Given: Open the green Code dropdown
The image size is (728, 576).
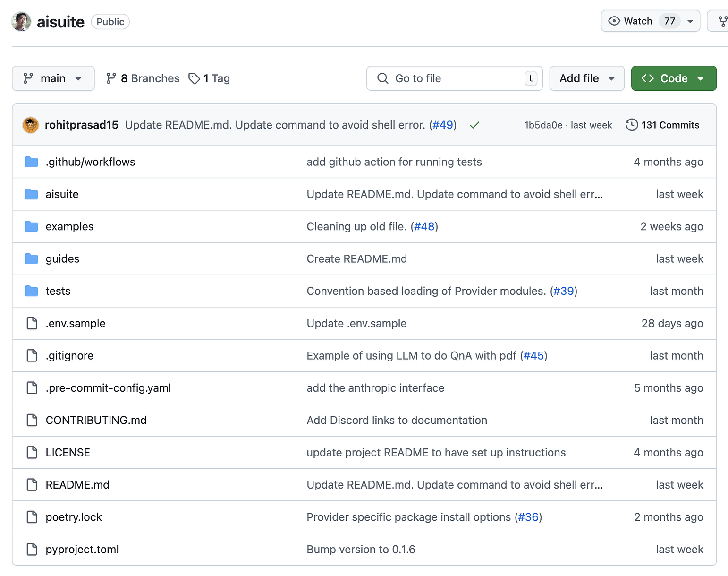Looking at the screenshot, I should (673, 78).
